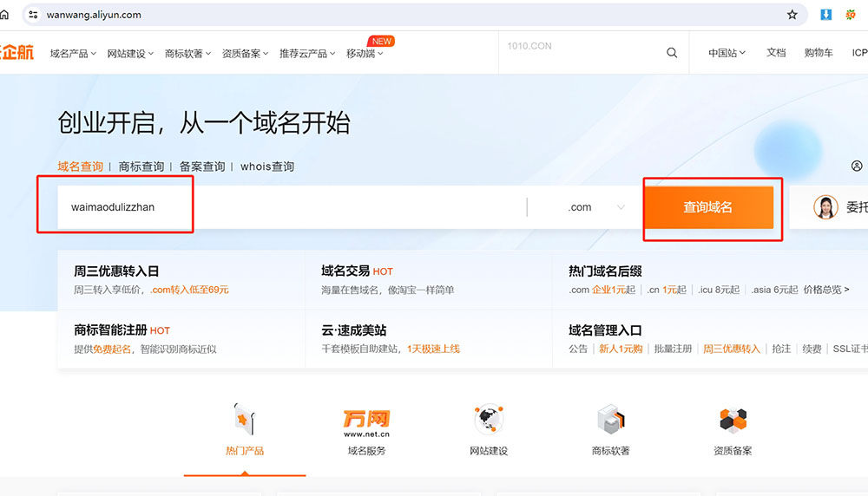Viewport: 868px width, 496px height.
Task: Open the .com suffix dropdown
Action: [595, 207]
